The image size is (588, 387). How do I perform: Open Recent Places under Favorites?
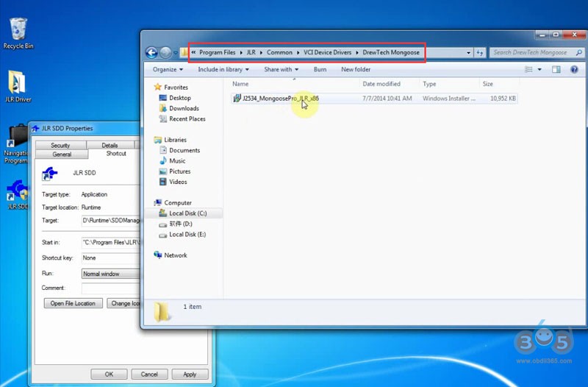click(x=187, y=118)
